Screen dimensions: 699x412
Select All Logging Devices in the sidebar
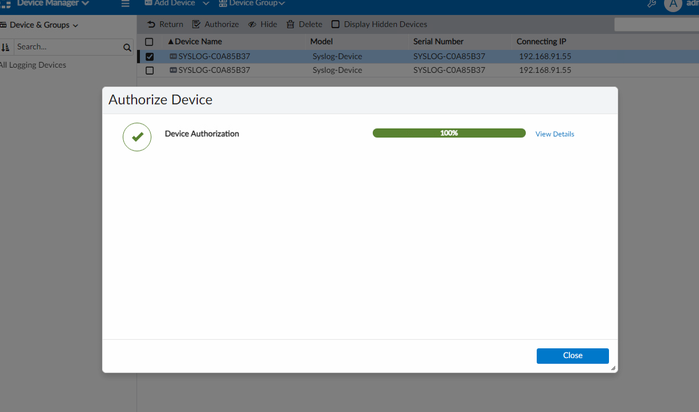[33, 65]
